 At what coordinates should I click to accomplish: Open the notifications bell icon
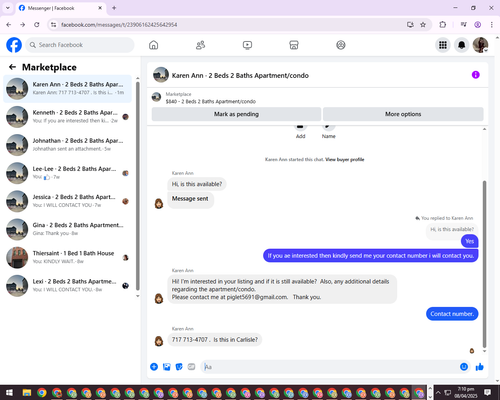click(x=462, y=45)
